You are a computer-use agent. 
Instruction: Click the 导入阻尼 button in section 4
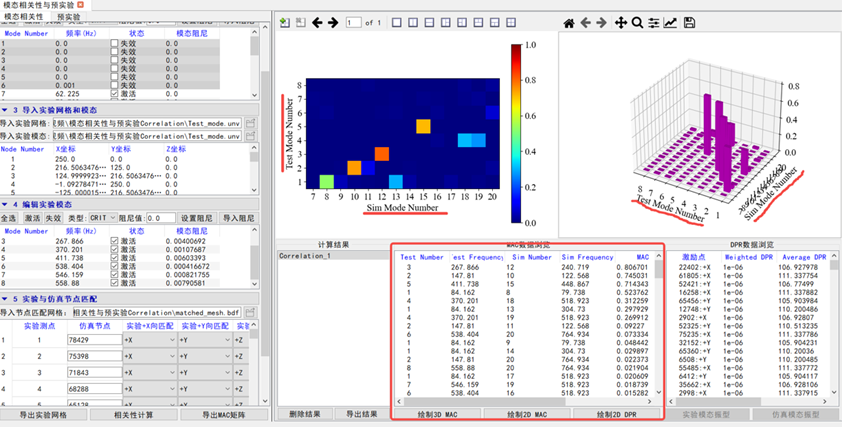click(x=237, y=218)
